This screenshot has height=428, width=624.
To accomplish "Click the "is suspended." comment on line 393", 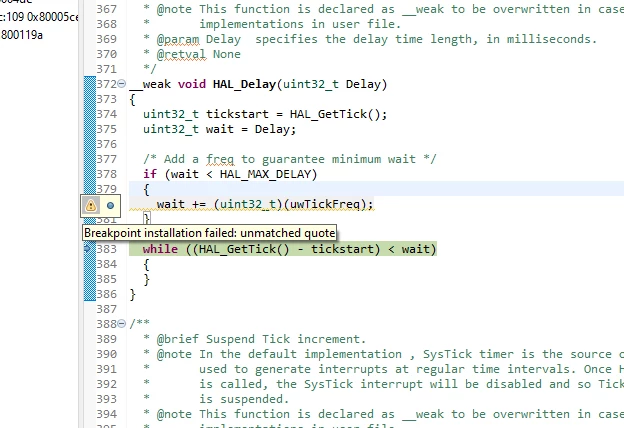I will pyautogui.click(x=244, y=399).
